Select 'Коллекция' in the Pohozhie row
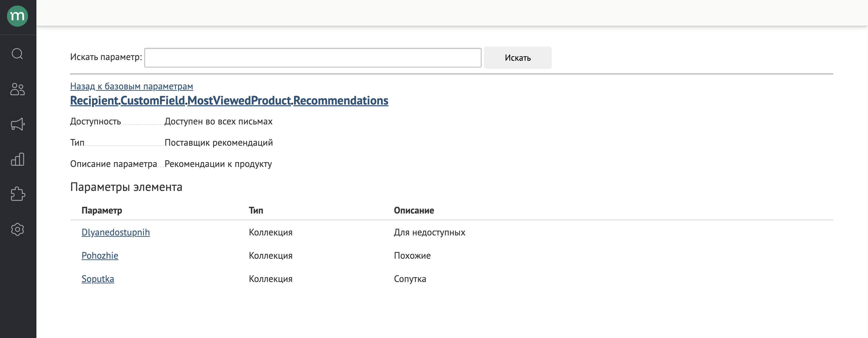 (x=270, y=256)
